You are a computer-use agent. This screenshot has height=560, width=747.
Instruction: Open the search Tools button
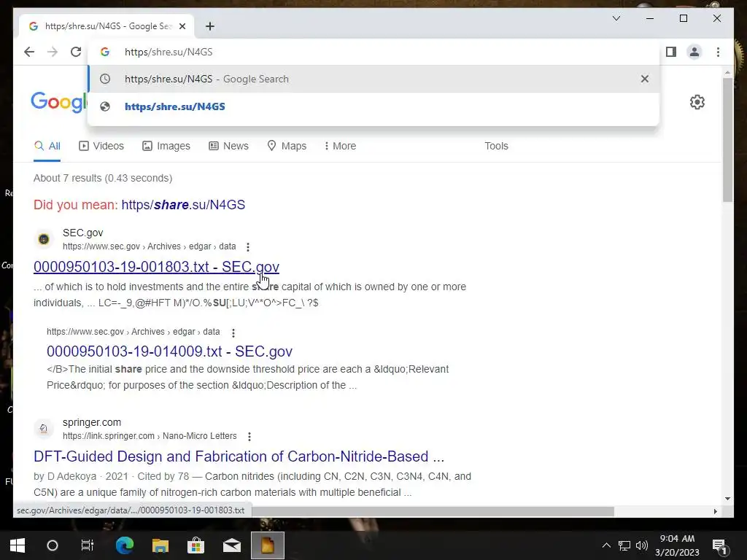point(496,146)
